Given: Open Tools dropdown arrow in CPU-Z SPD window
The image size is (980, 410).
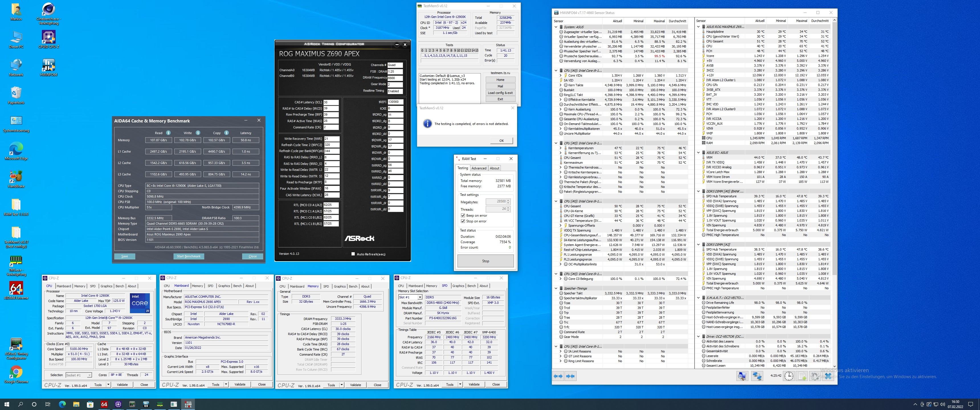Looking at the screenshot, I should click(460, 385).
